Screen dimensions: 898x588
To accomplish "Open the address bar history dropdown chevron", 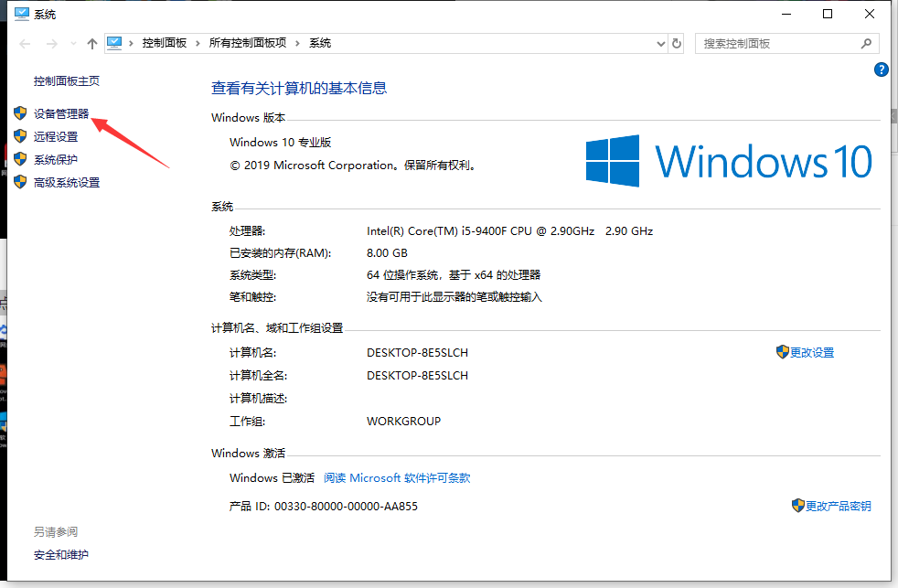I will click(x=660, y=42).
